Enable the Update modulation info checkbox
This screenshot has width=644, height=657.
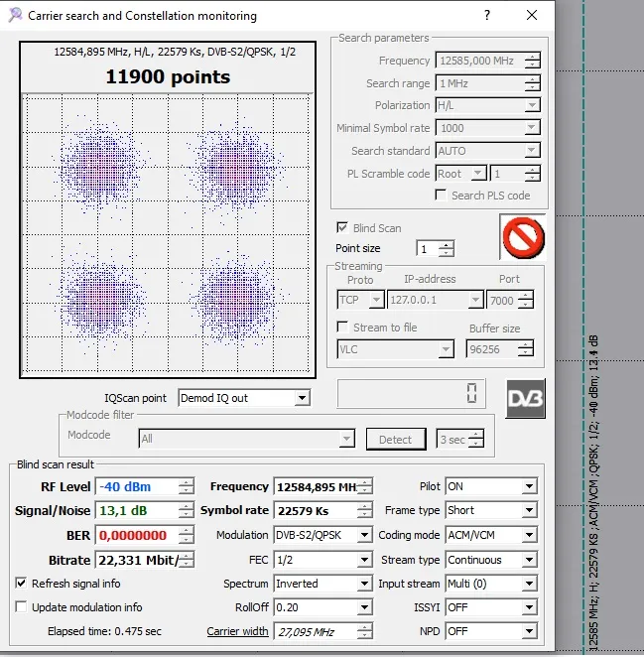point(22,607)
